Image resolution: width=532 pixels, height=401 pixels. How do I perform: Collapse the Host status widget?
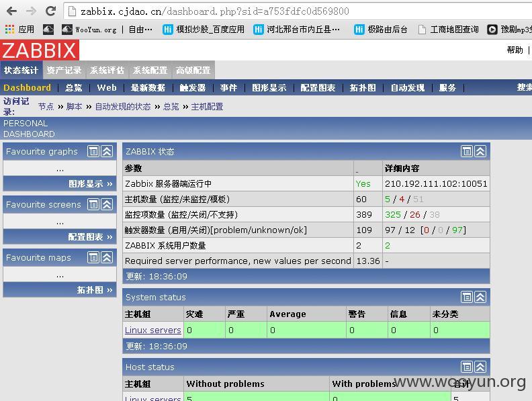click(x=480, y=367)
